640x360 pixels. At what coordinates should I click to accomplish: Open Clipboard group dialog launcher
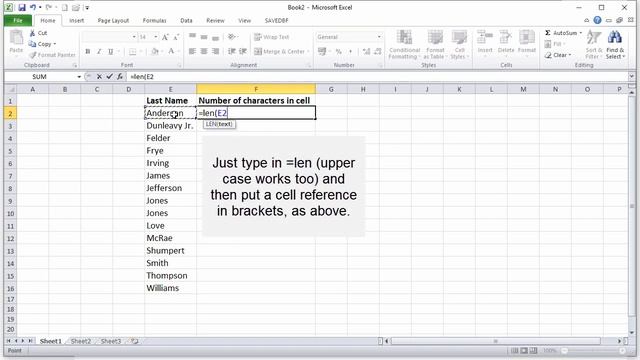(75, 65)
